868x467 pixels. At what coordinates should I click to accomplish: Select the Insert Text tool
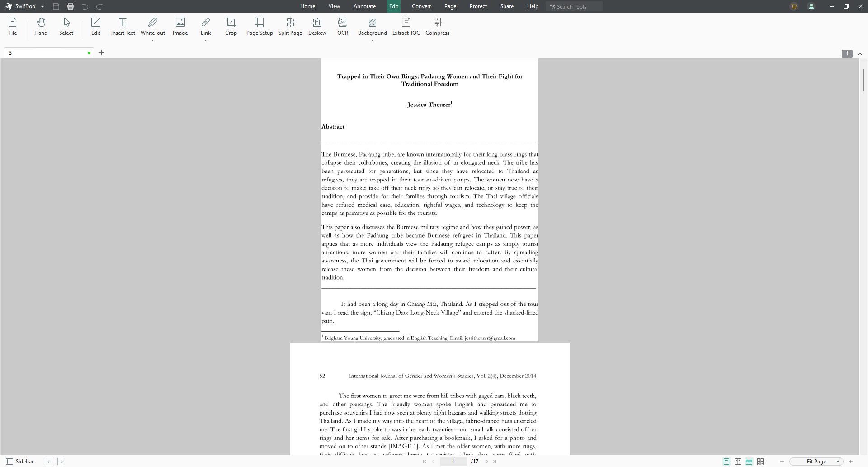pyautogui.click(x=123, y=26)
